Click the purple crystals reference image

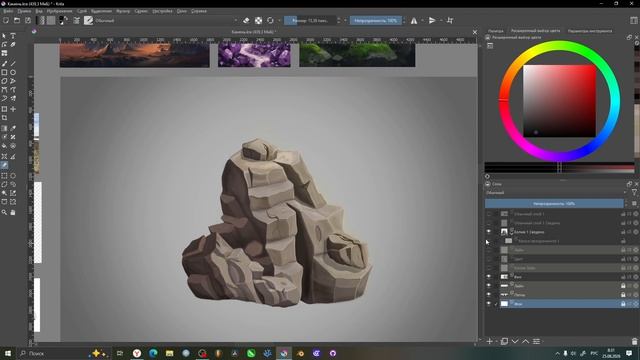[254, 55]
